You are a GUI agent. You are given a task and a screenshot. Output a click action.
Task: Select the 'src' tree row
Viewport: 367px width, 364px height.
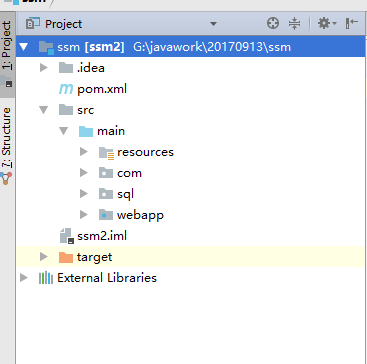point(190,110)
